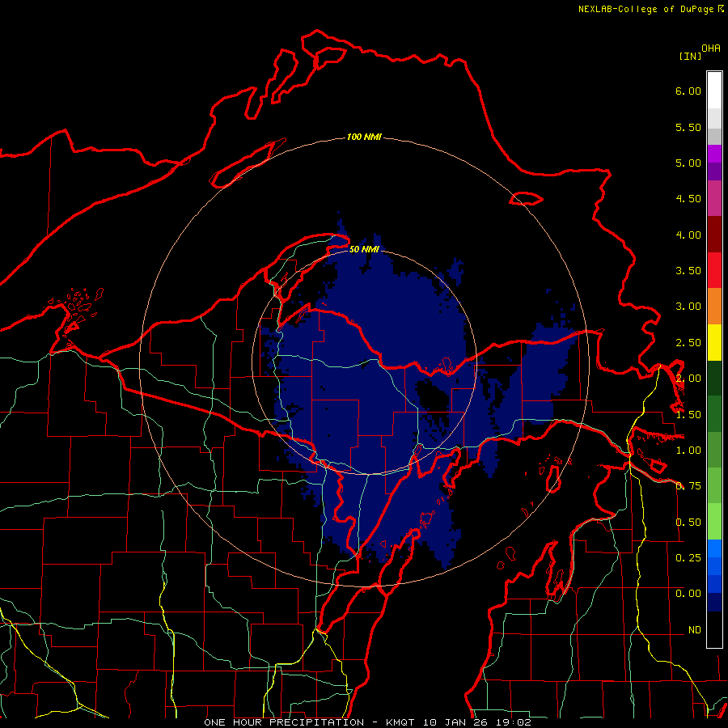Image resolution: width=728 pixels, height=728 pixels.
Task: Click the 1.50 legend value
Action: point(688,415)
